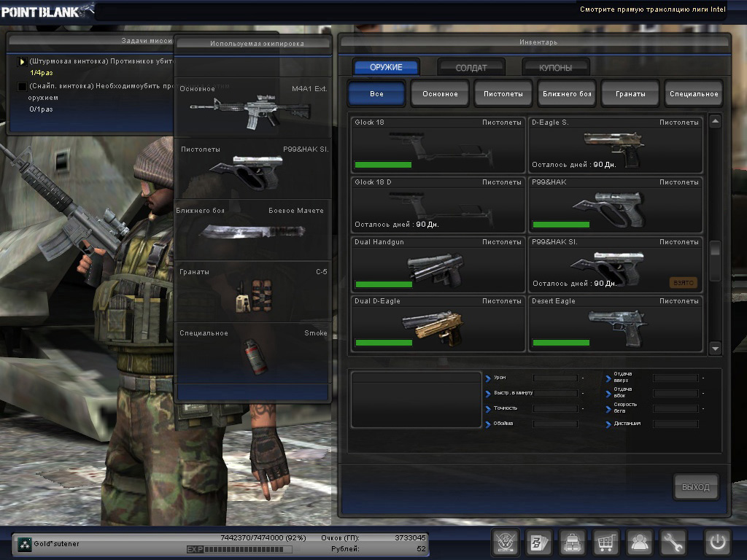Click the Glock 18 green durability bar
The height and width of the screenshot is (560, 747).
tap(383, 165)
